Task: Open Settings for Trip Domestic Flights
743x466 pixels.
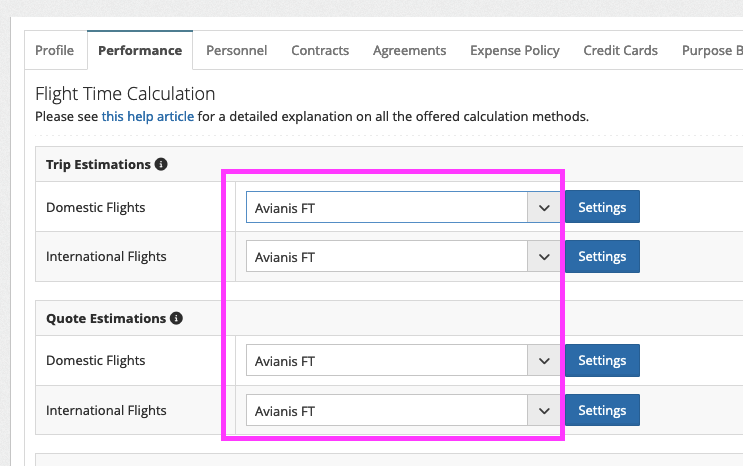Action: coord(602,207)
